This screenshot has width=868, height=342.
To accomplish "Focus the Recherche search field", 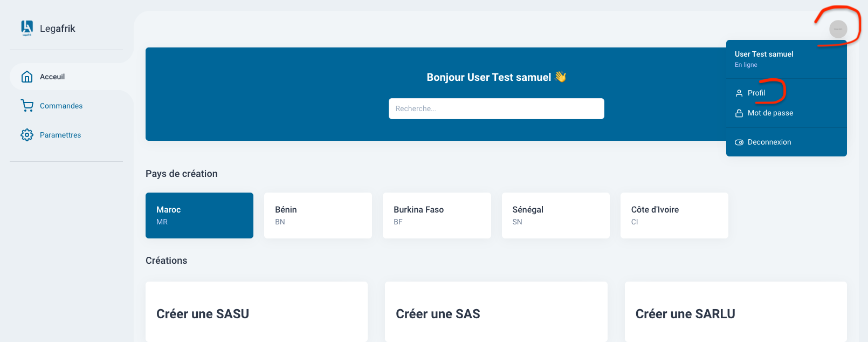I will tap(496, 108).
